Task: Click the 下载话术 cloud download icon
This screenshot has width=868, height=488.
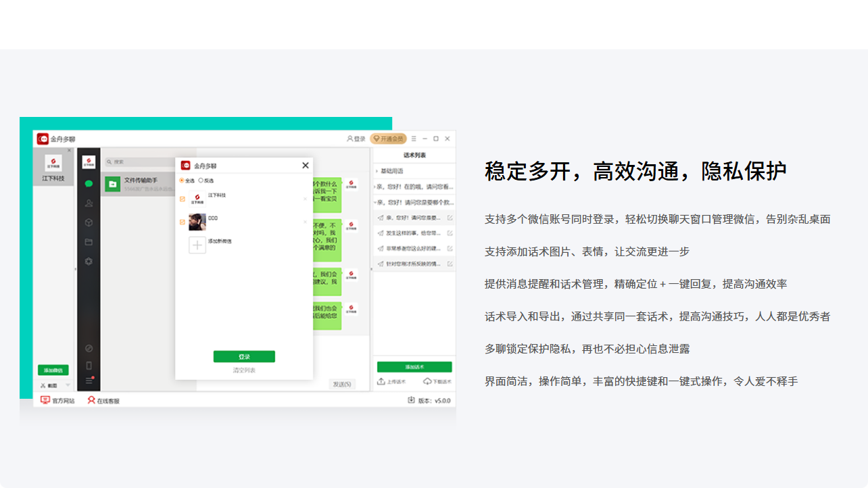Action: tap(427, 382)
